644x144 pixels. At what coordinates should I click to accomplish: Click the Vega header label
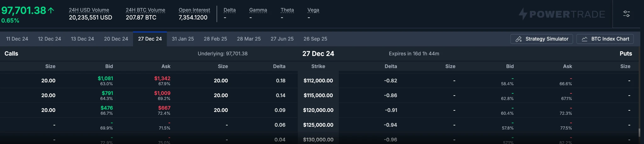coord(313,10)
